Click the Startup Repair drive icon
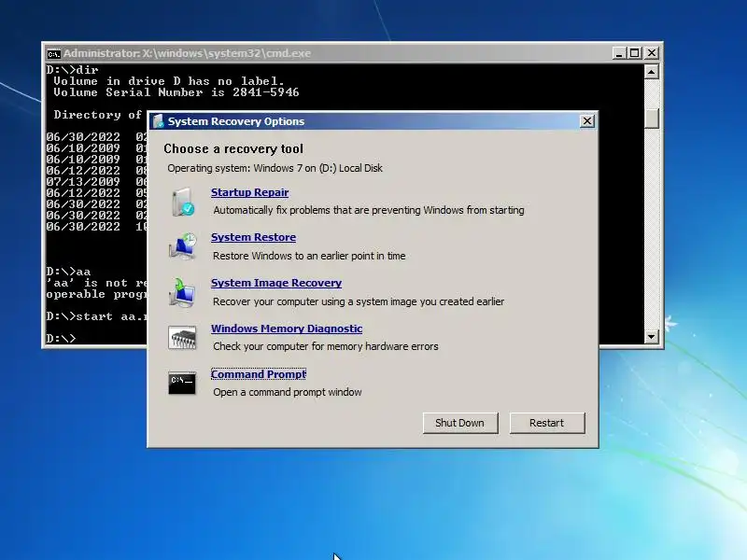Screen dimensions: 747x560 [x=182, y=202]
